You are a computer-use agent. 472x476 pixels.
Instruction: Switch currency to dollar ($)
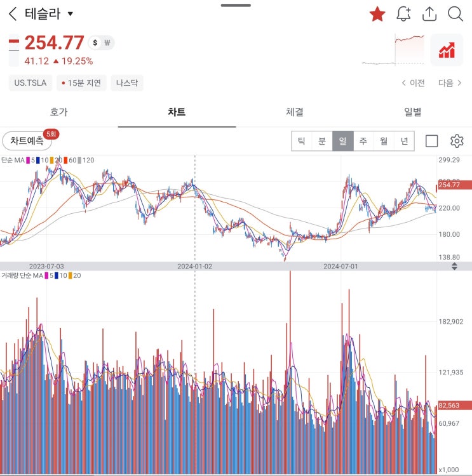(x=95, y=43)
